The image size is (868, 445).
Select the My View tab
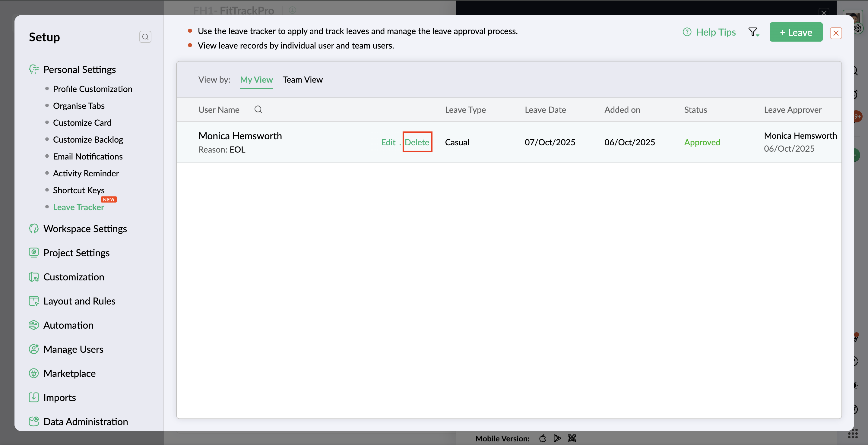click(x=256, y=80)
